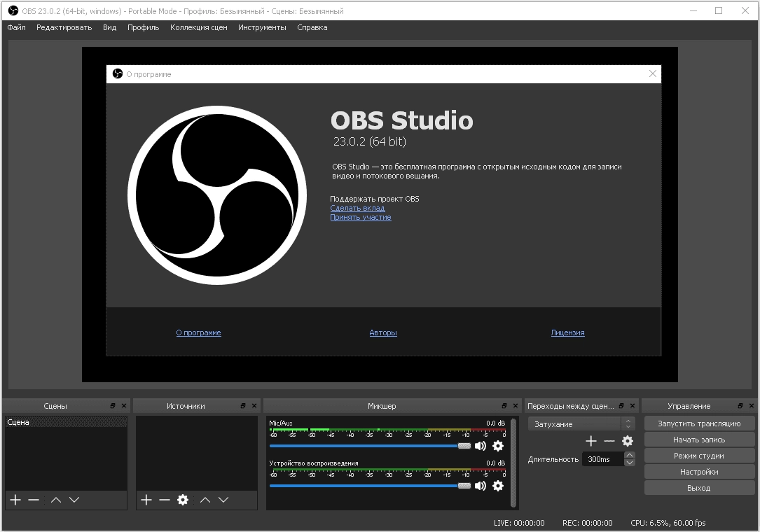The width and height of the screenshot is (760, 532).
Task: Follow the Принять участие link
Action: tap(361, 217)
